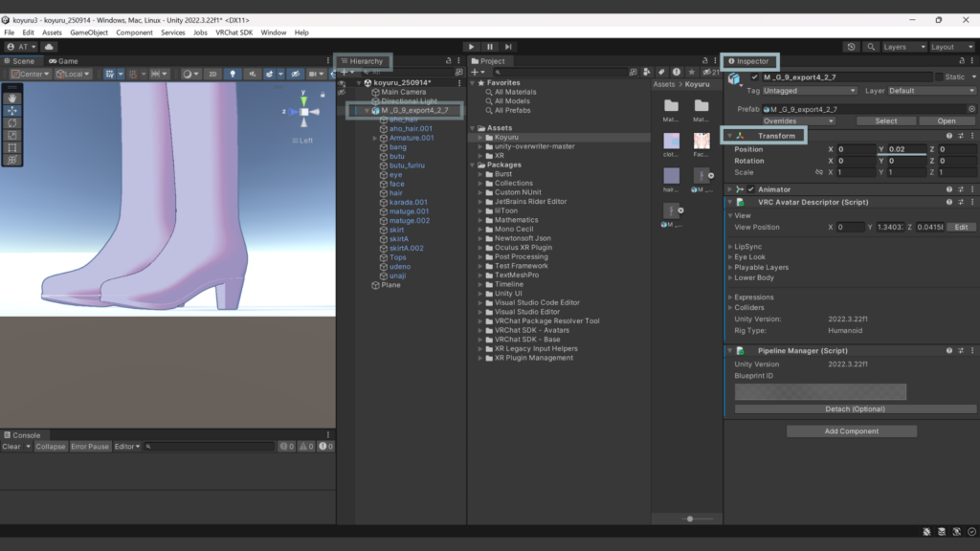Toggle Error Pause in Console

(x=90, y=447)
